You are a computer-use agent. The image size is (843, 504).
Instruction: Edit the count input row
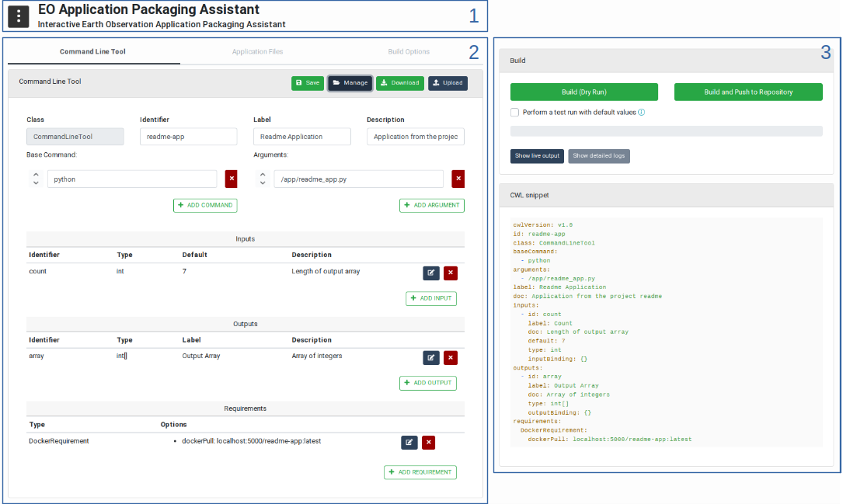(x=431, y=273)
